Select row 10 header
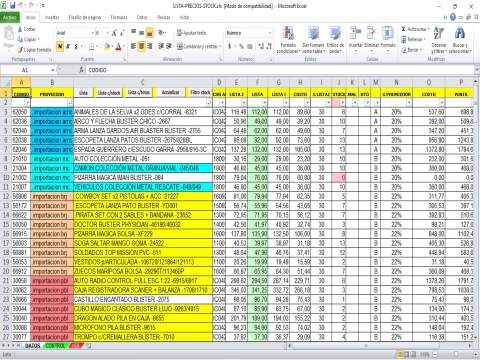Screen dimensions: 480x360 6,177
